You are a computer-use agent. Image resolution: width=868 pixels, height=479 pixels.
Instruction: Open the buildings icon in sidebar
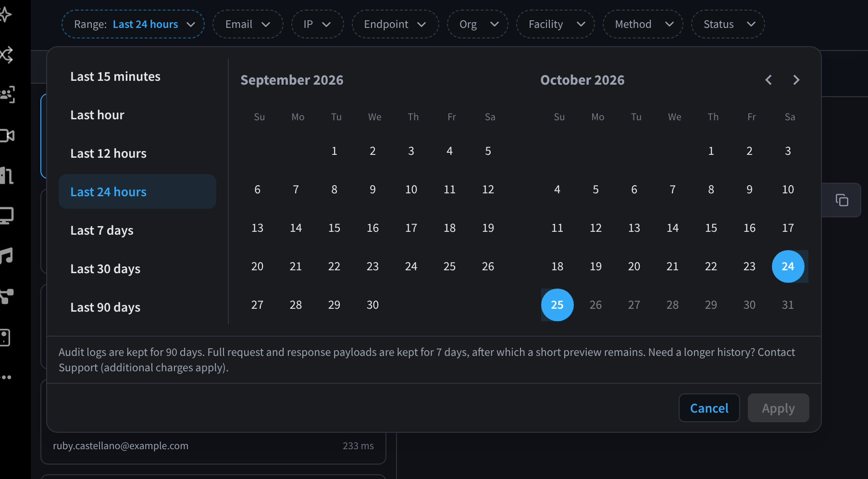(7, 176)
